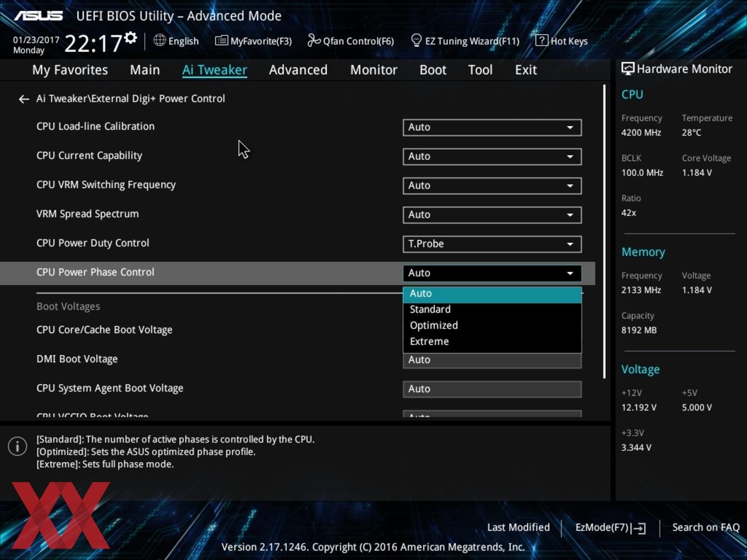The height and width of the screenshot is (560, 747).
Task: Click Last Modified button
Action: click(x=518, y=528)
